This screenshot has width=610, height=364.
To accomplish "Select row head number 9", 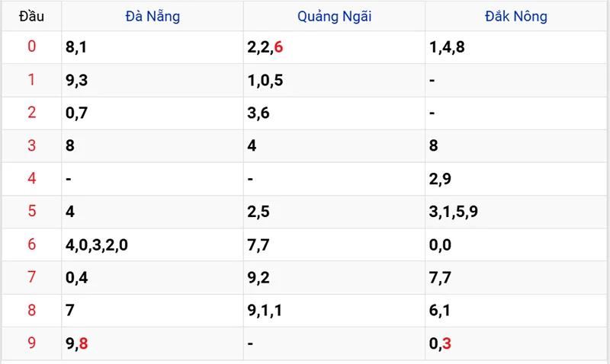I will click(31, 343).
